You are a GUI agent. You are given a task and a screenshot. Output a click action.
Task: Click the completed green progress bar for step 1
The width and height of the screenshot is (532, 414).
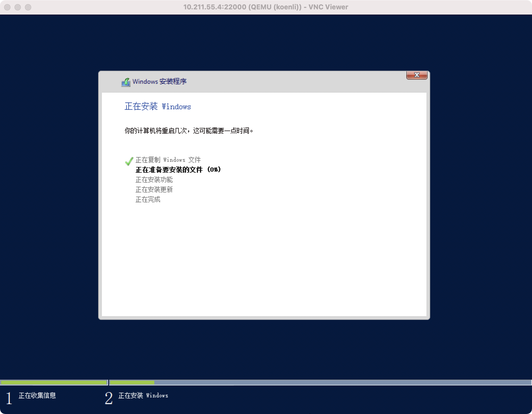pos(54,382)
